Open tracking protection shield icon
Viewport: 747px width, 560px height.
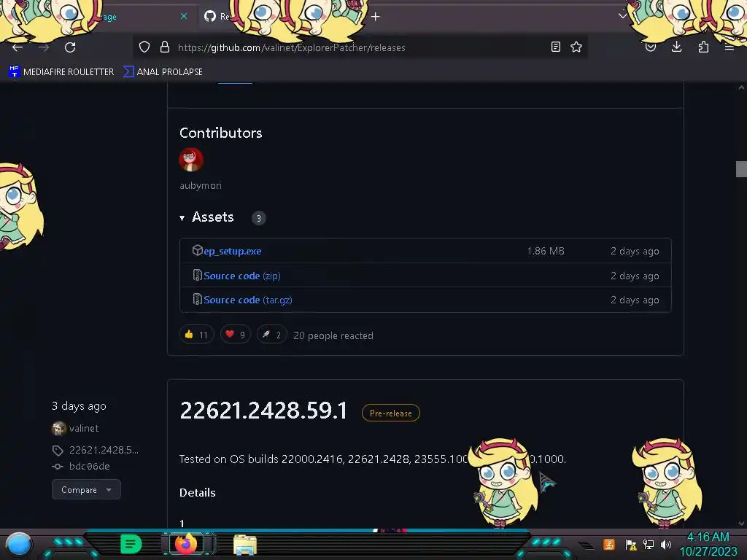[x=144, y=47]
